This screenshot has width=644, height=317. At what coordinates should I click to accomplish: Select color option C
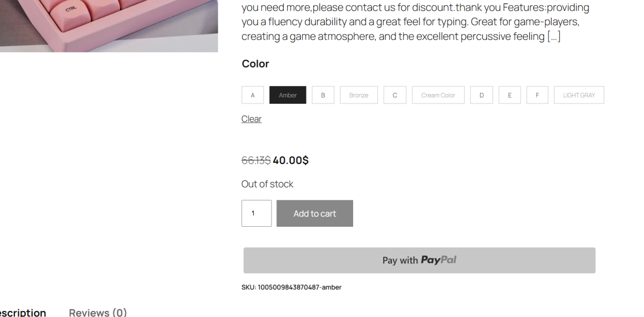[395, 95]
